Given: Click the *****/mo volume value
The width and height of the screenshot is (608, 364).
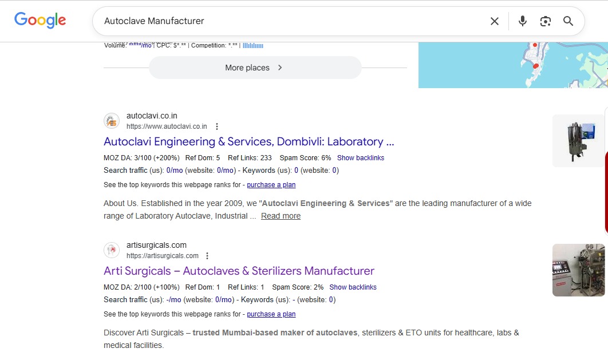Looking at the screenshot, I should (x=140, y=45).
